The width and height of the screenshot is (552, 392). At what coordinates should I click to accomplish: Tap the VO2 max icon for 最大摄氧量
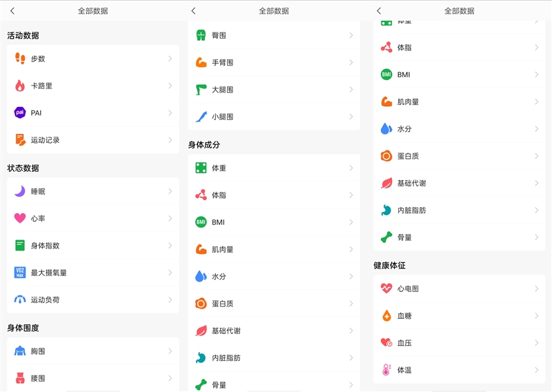[20, 273]
